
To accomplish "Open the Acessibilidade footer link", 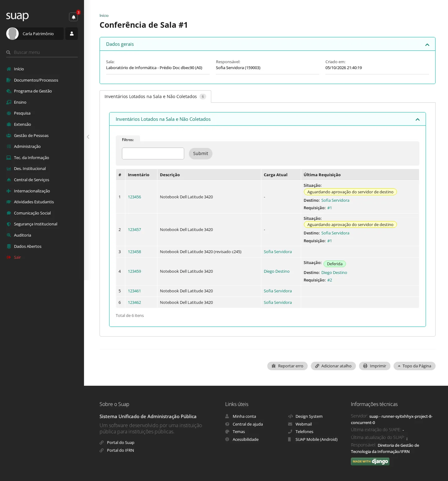I will coord(245,439).
